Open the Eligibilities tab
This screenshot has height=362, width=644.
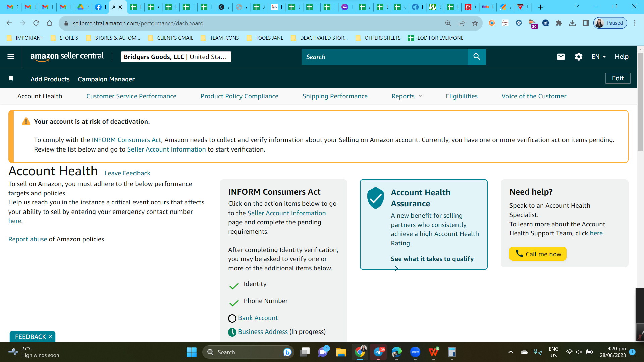462,96
